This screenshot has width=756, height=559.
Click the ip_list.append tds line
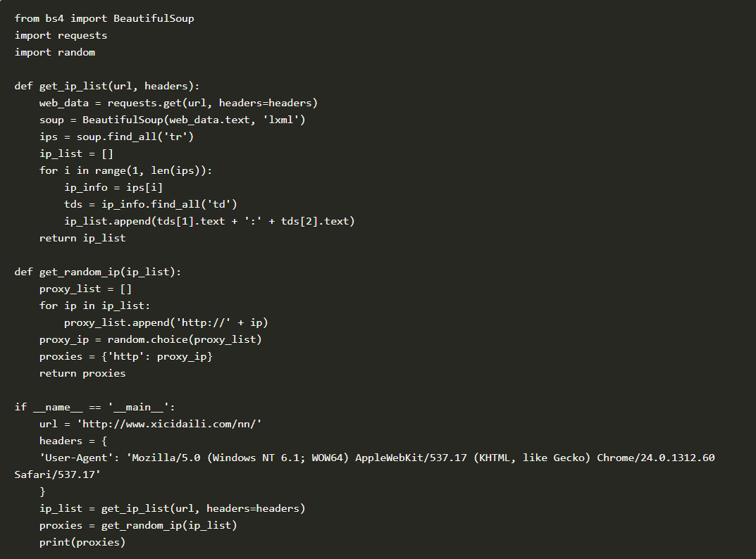[x=209, y=221]
